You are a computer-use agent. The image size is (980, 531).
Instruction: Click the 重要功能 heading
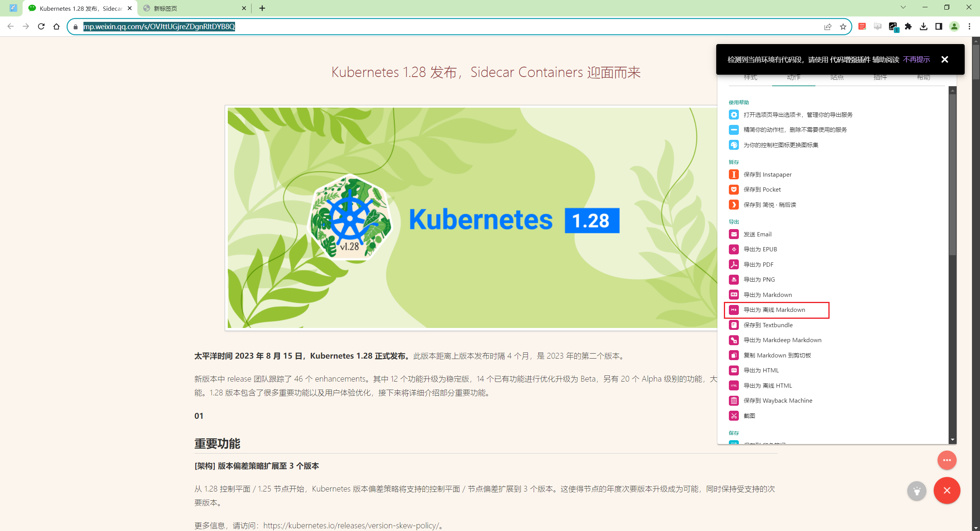pyautogui.click(x=217, y=443)
